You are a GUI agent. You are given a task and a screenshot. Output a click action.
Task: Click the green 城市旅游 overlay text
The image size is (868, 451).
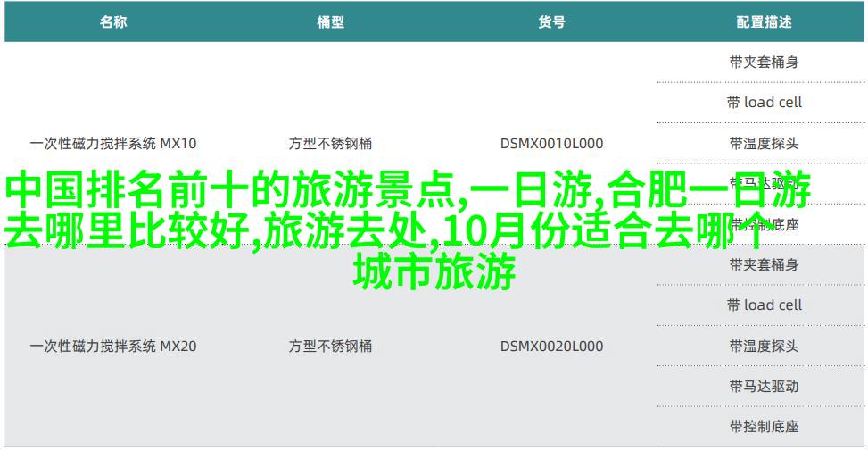click(434, 272)
